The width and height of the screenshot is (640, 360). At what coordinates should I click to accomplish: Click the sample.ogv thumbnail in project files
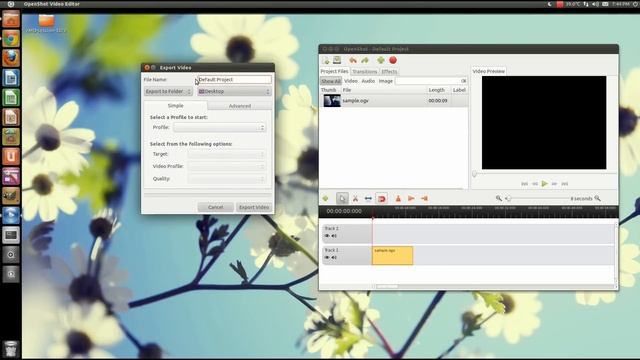[x=332, y=100]
